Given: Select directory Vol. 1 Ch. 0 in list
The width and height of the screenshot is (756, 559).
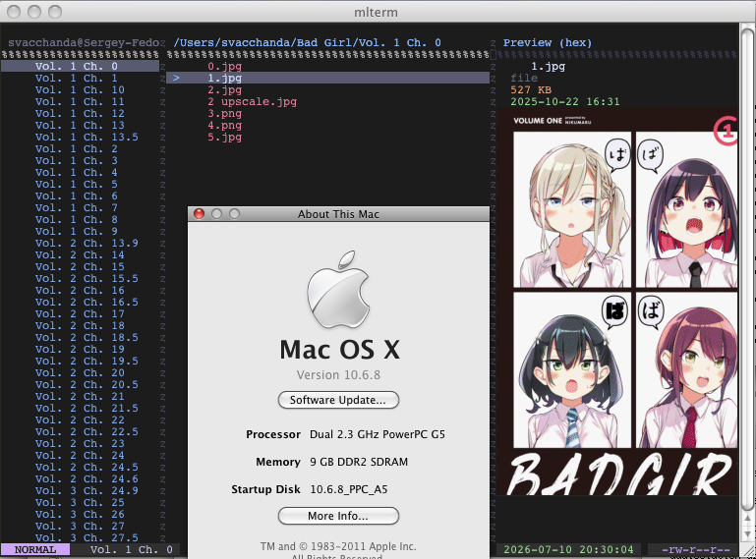Looking at the screenshot, I should pos(80,66).
